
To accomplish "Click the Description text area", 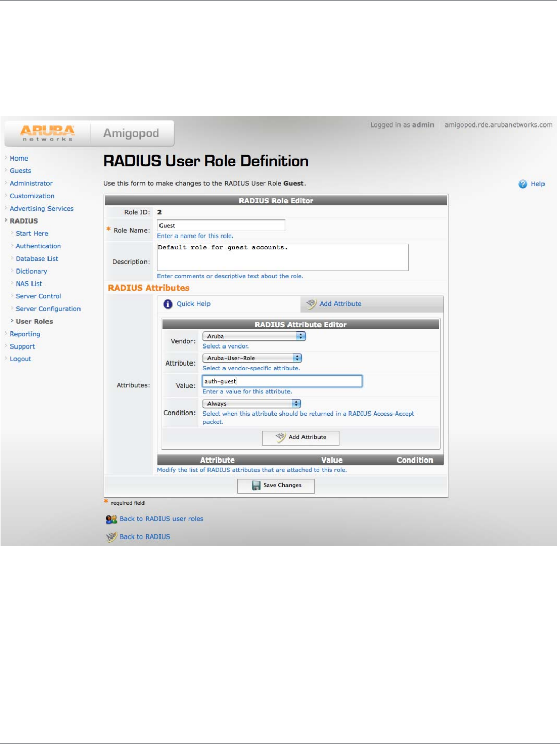I will [283, 257].
